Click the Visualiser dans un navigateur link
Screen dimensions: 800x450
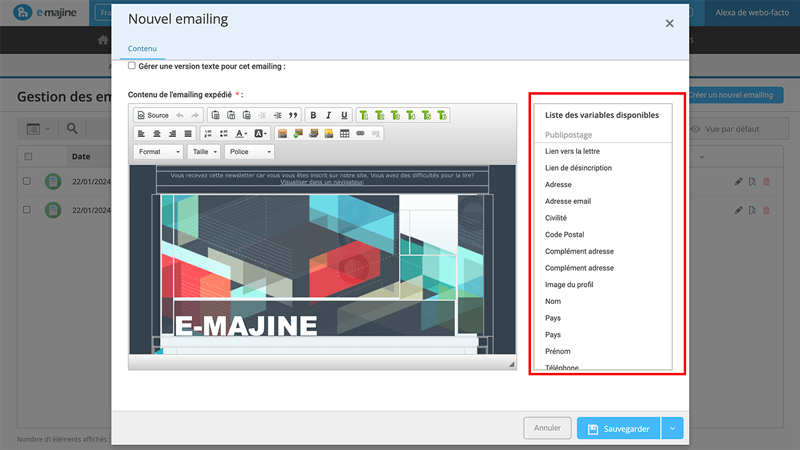click(322, 182)
